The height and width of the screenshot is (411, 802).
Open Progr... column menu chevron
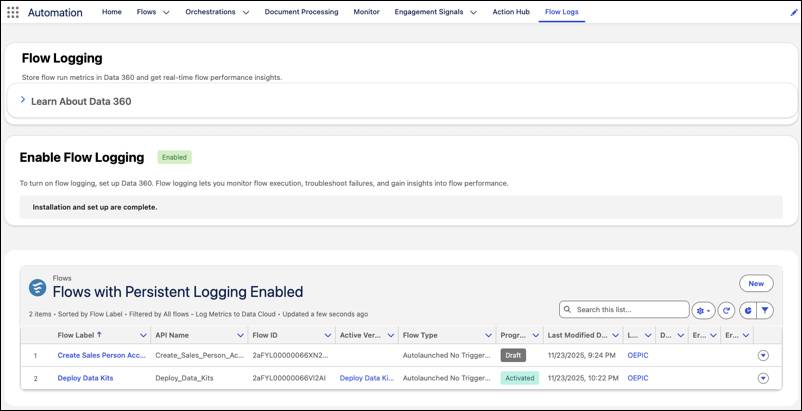[x=536, y=335]
